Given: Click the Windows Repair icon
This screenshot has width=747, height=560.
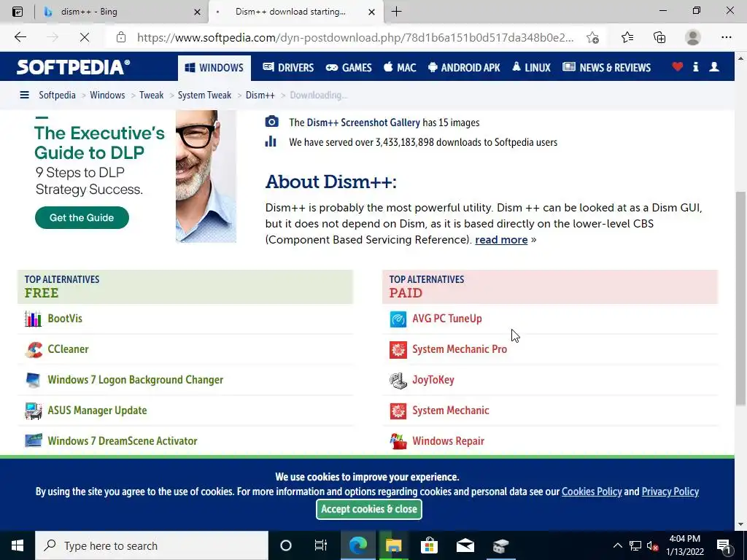Looking at the screenshot, I should (398, 441).
